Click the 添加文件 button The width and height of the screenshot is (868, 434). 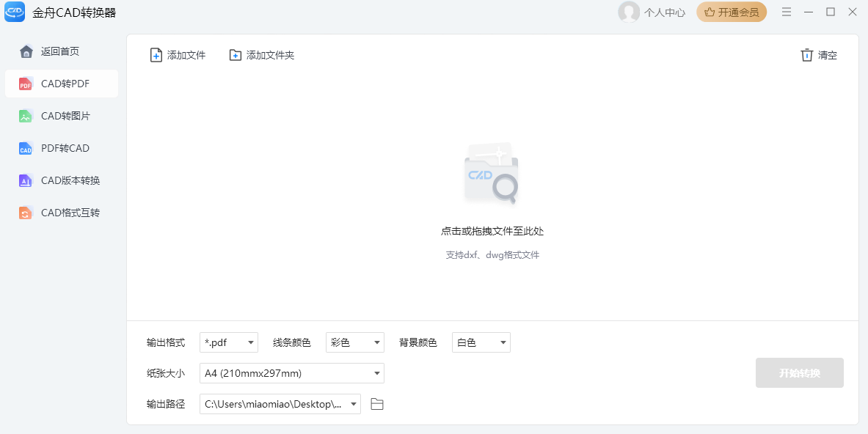click(x=178, y=55)
